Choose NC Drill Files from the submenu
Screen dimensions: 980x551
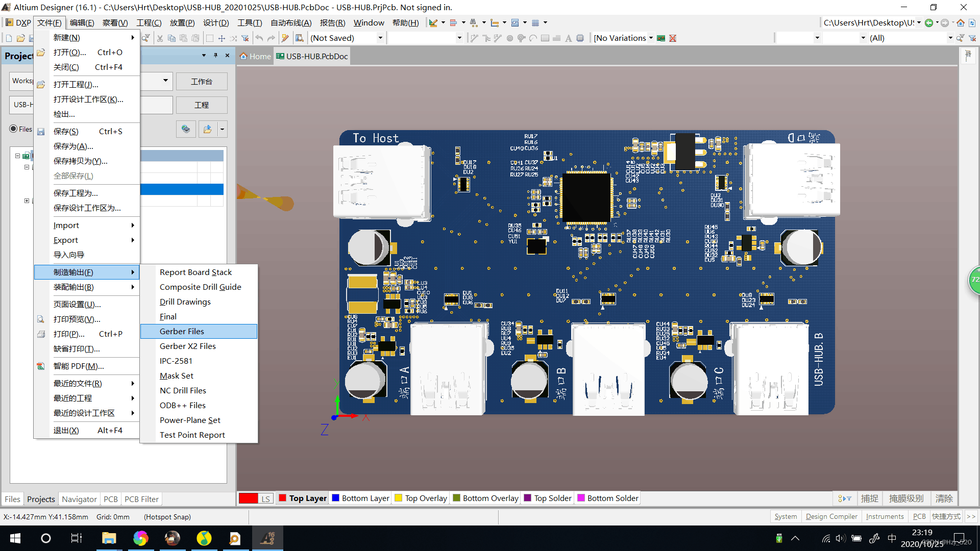[199, 391]
